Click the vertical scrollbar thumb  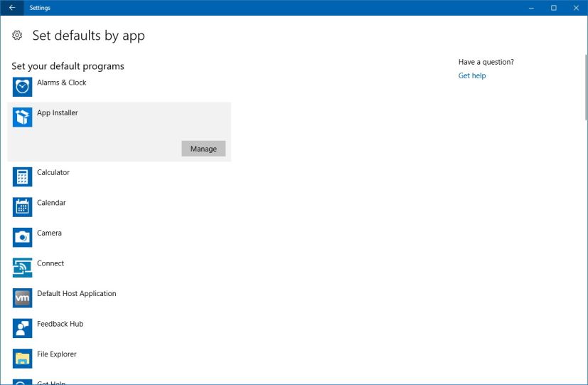(586, 88)
